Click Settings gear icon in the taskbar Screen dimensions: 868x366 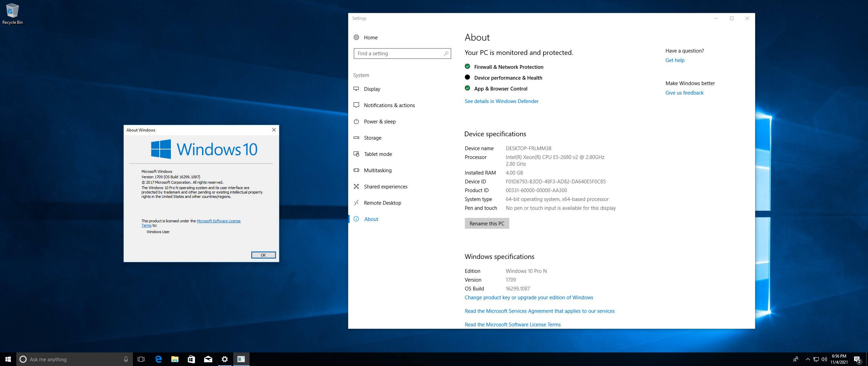coord(225,359)
